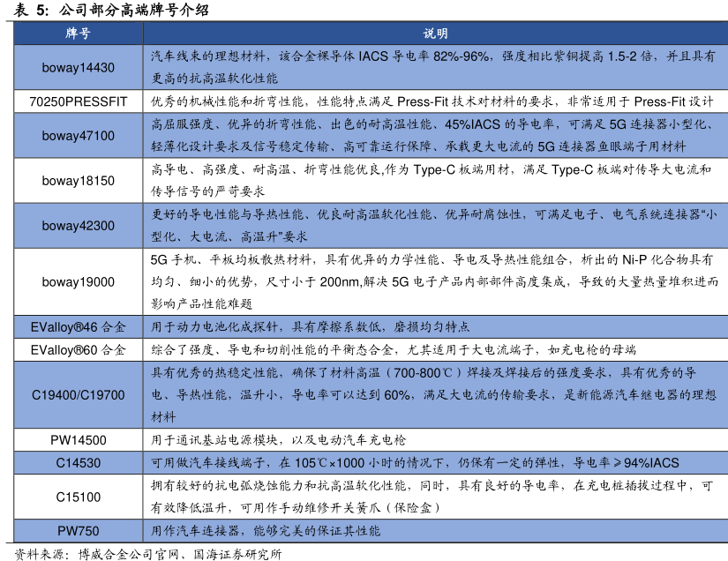This screenshot has height=561, width=728.
Task: Click the boway47100 row label
Action: 78,136
